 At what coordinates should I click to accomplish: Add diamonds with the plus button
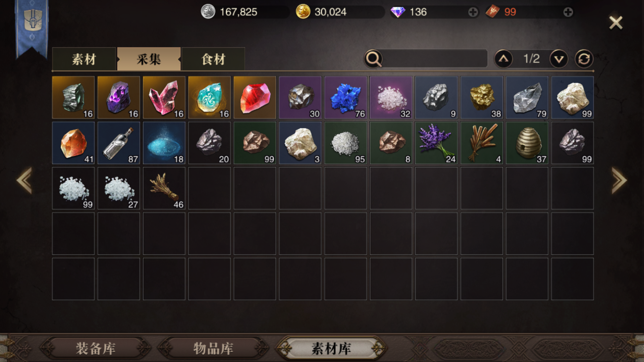473,12
